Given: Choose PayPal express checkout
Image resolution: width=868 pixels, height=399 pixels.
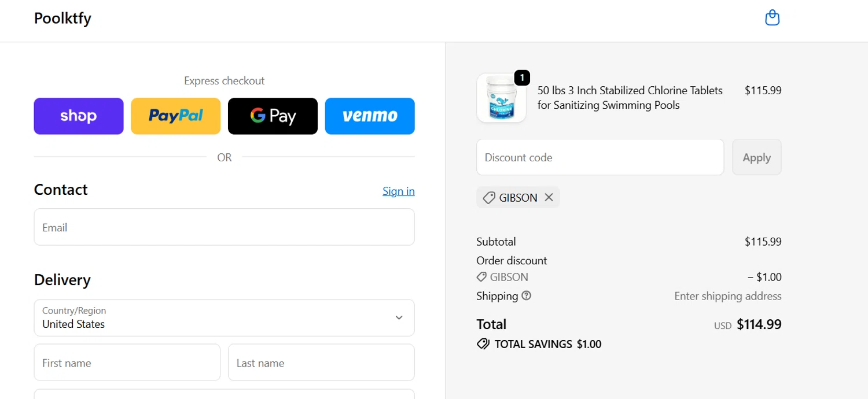Looking at the screenshot, I should [176, 116].
